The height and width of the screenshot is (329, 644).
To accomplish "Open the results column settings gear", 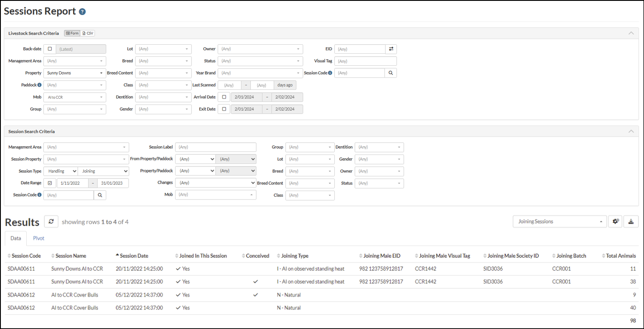I will click(616, 221).
